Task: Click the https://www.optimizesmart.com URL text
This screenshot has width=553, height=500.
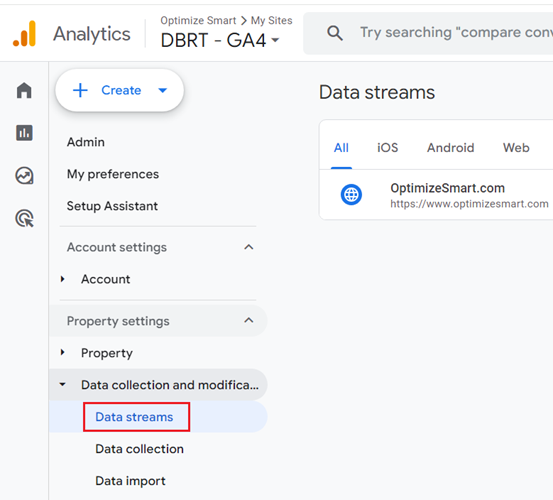Action: (469, 204)
